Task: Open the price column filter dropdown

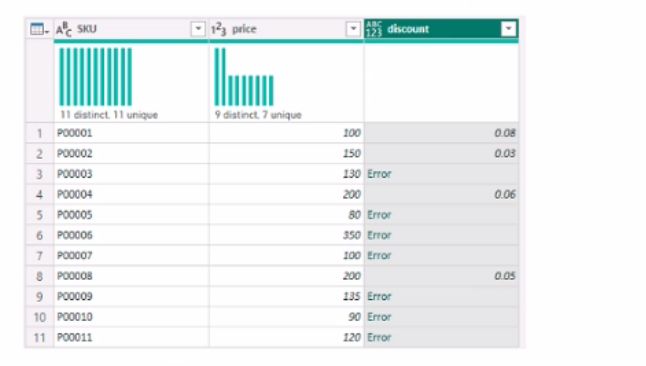Action: click(x=353, y=29)
